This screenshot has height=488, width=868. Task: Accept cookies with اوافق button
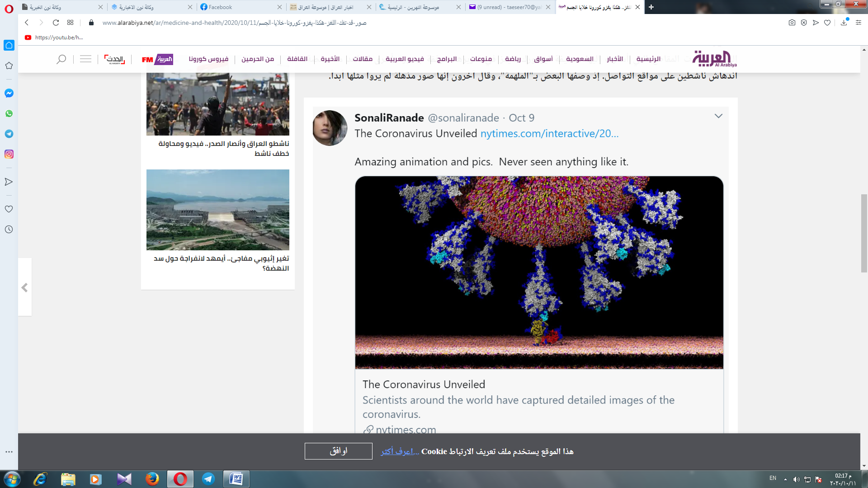338,451
